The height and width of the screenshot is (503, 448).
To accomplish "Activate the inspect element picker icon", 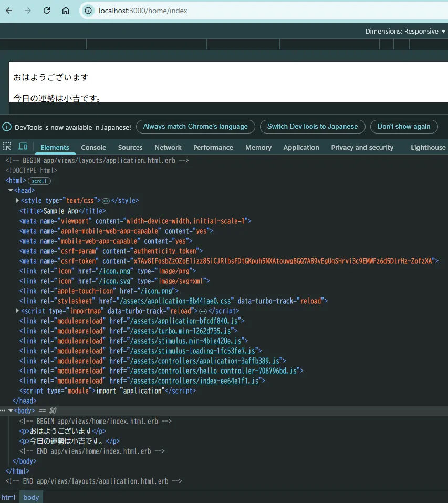I will click(7, 147).
